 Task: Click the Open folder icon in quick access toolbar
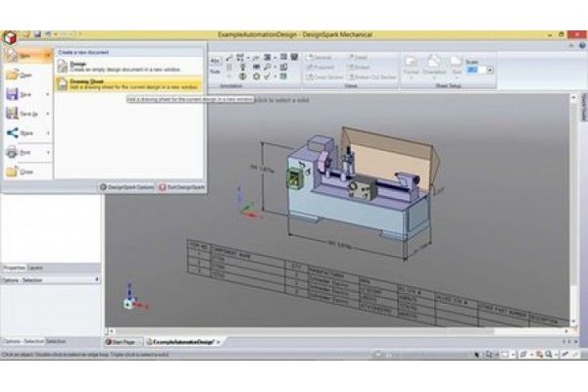pyautogui.click(x=26, y=34)
